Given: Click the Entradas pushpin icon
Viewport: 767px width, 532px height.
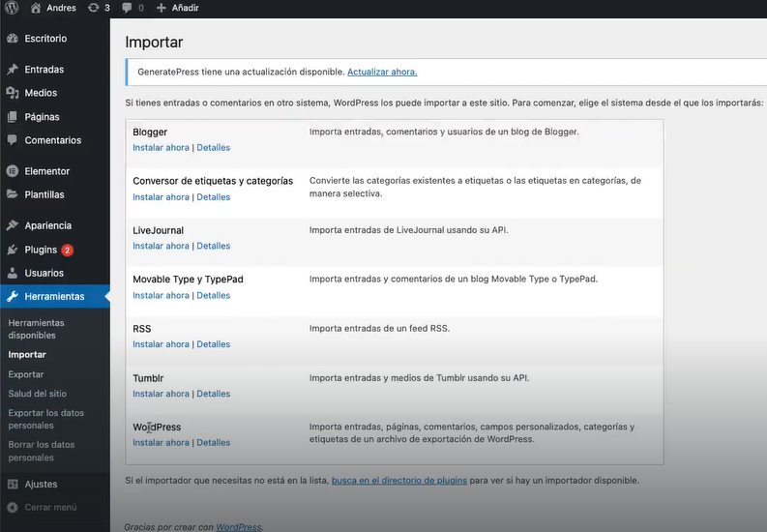Looking at the screenshot, I should coord(13,70).
